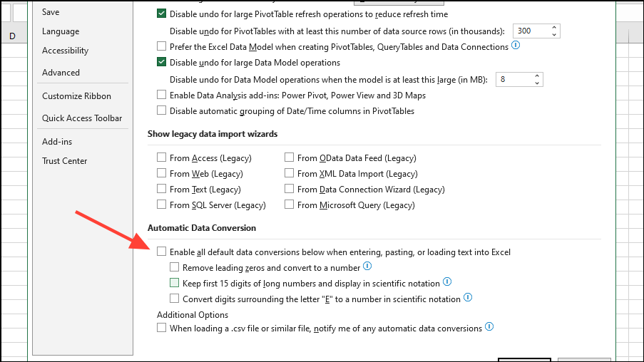Click info icon beside Prefer Excel Data Model

pyautogui.click(x=516, y=46)
